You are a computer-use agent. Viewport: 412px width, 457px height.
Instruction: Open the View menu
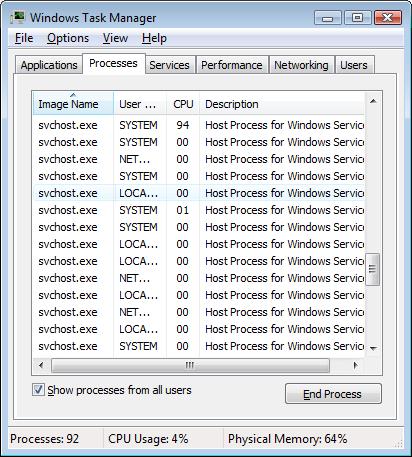(x=115, y=38)
